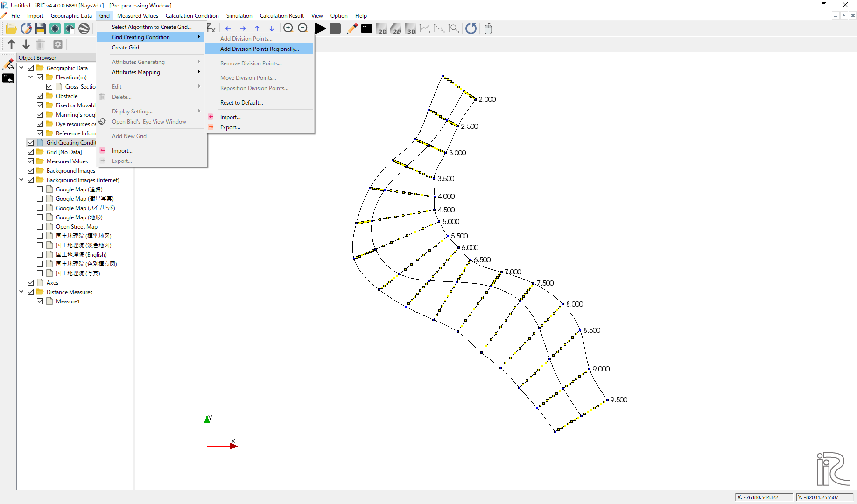Zoom out with the minus magnifier icon

302,28
